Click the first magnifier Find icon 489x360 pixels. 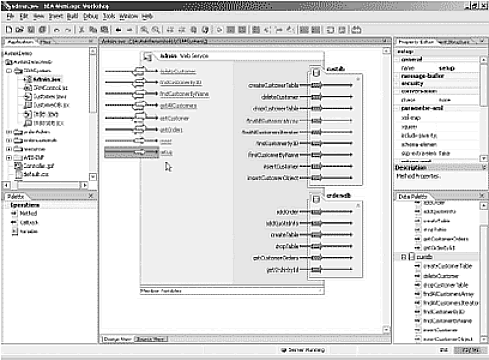(144, 30)
